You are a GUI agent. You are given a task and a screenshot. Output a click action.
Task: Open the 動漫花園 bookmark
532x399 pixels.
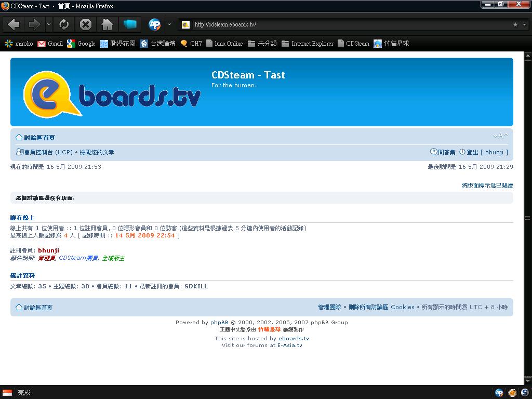[x=118, y=44]
